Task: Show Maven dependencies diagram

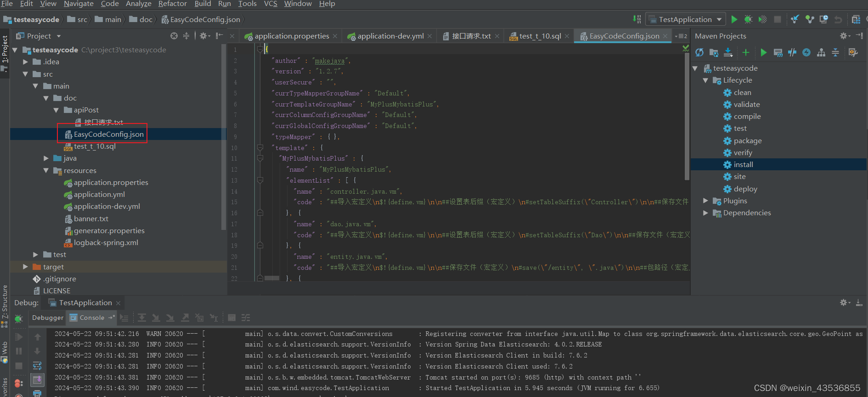Action: pos(821,52)
